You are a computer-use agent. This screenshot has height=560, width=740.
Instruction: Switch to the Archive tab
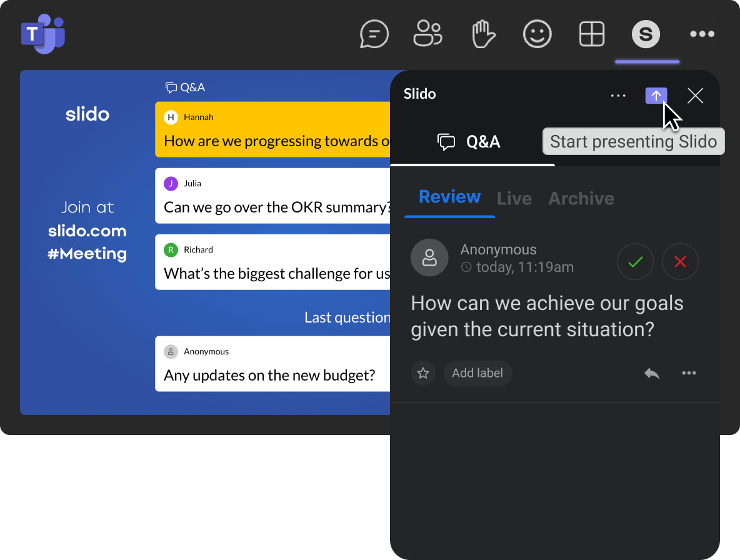coord(581,199)
